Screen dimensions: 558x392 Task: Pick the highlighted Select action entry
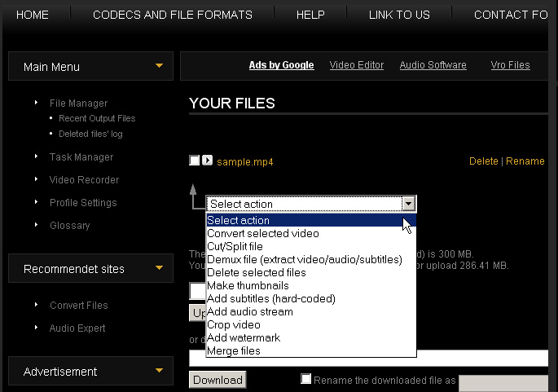[x=311, y=220]
